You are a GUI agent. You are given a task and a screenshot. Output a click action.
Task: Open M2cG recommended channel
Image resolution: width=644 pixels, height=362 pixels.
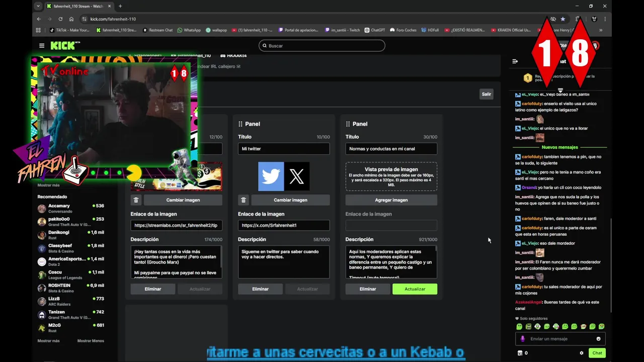pos(71,328)
